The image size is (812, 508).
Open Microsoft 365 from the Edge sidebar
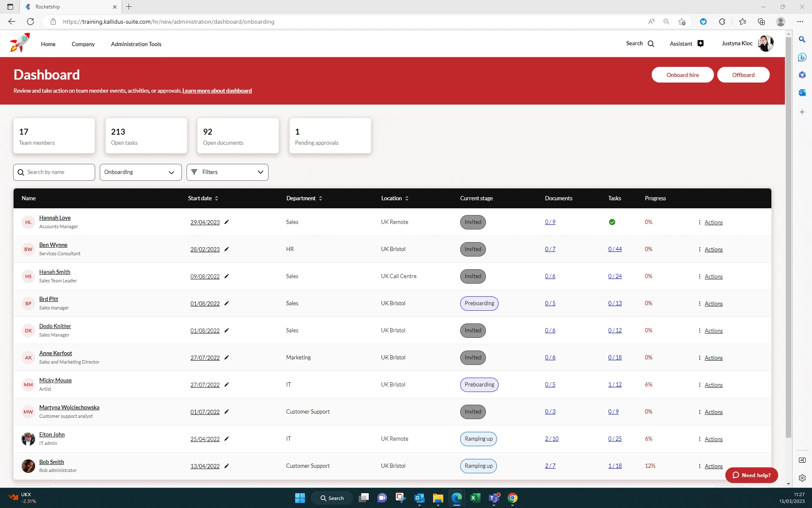[802, 75]
